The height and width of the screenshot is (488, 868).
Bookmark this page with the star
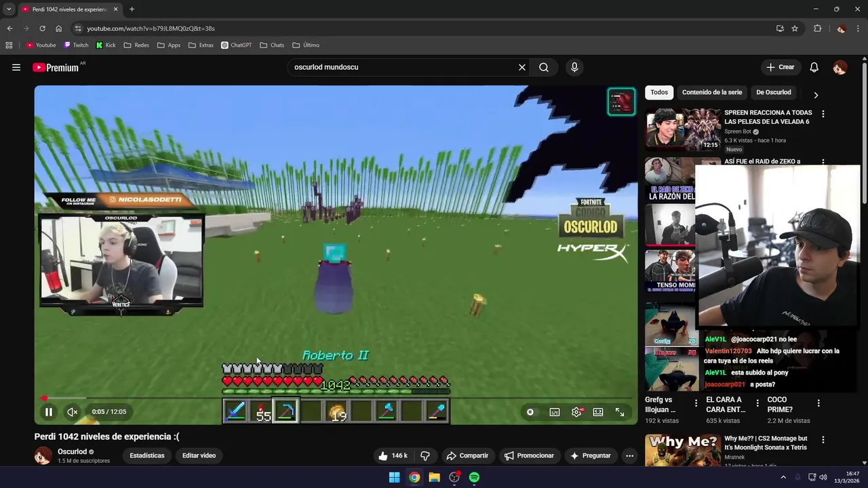[x=795, y=28]
